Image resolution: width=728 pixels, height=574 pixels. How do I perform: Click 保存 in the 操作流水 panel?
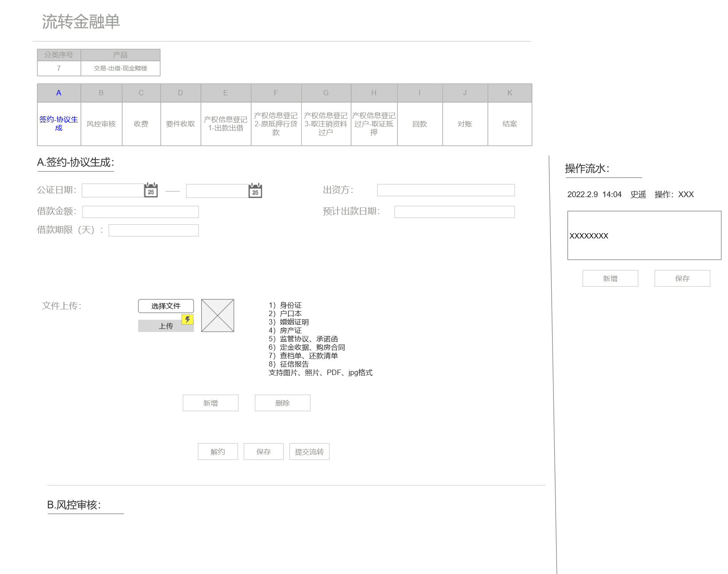682,278
